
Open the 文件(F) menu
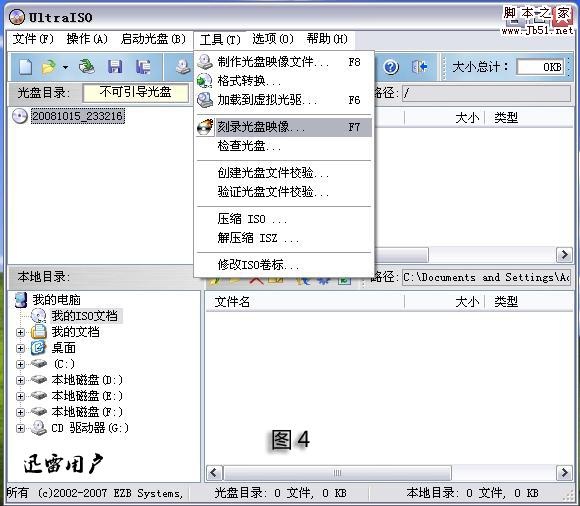click(33, 39)
